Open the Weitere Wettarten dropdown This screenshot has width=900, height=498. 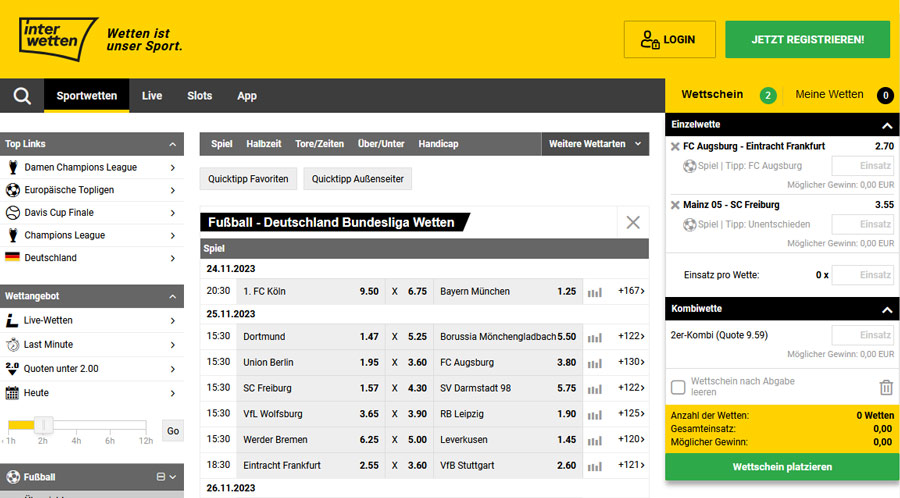coord(595,144)
